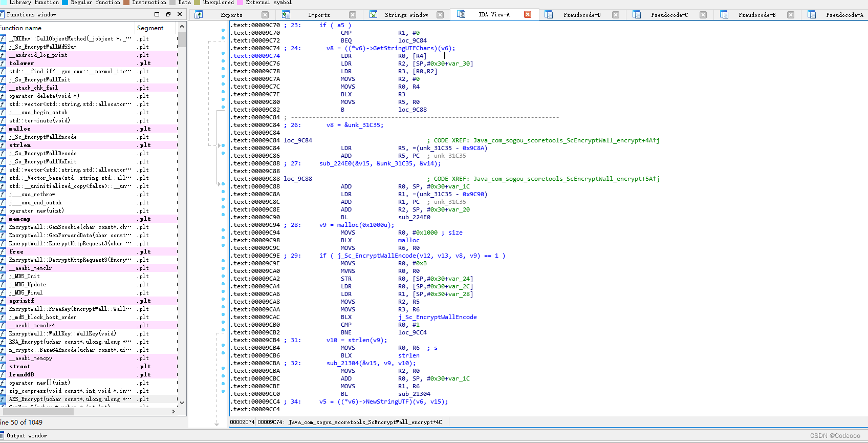Viewport: 868px width, 443px height.
Task: Click scroll-right arrow of Functions list
Action: (x=173, y=411)
